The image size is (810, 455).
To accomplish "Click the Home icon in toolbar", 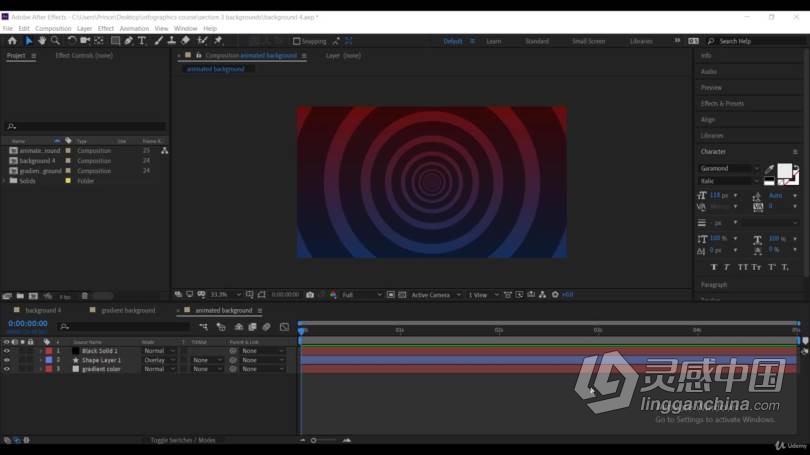I will coord(12,41).
